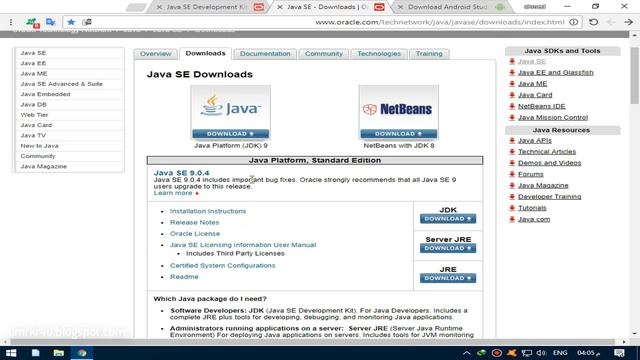Close the Java SE Development Kit tab
Image resolution: width=640 pixels, height=360 pixels.
pyautogui.click(x=159, y=7)
